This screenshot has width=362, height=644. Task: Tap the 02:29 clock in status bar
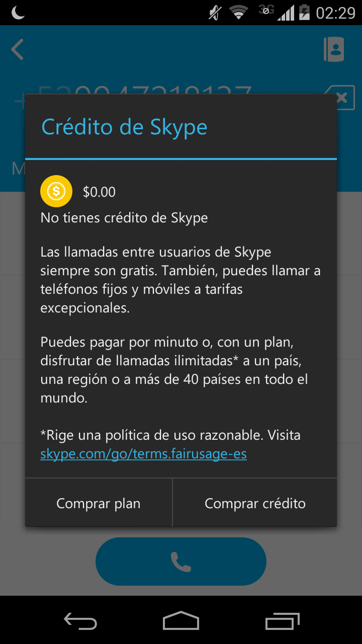[335, 13]
